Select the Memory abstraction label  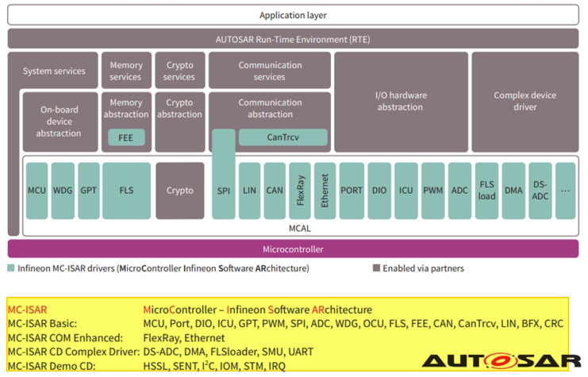[126, 109]
